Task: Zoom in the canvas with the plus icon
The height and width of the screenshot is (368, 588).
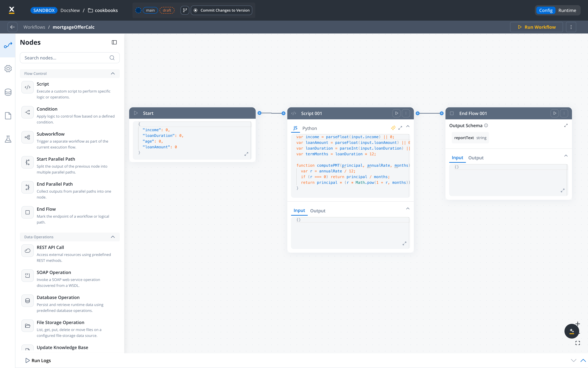Action: pyautogui.click(x=578, y=324)
